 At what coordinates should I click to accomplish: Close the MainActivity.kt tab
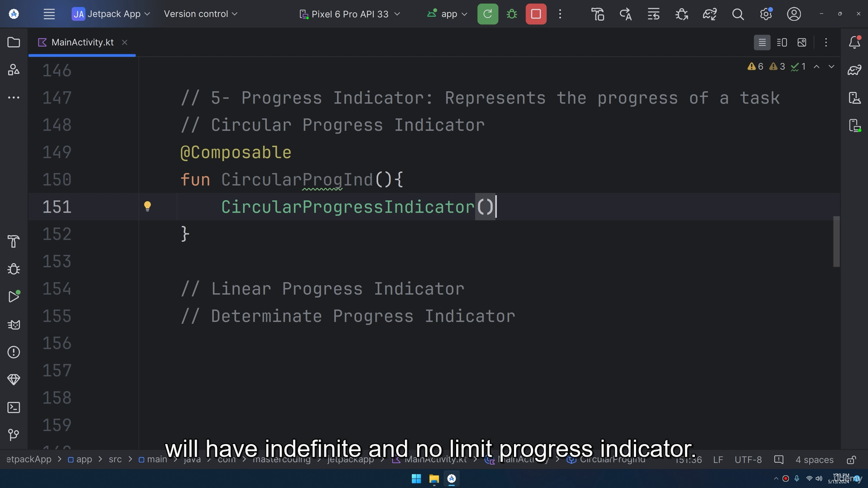(125, 42)
